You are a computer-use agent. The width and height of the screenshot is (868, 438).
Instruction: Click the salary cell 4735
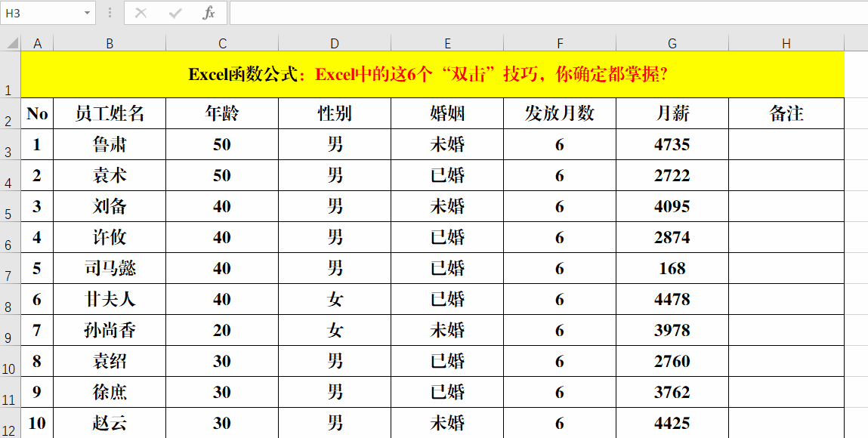(672, 145)
